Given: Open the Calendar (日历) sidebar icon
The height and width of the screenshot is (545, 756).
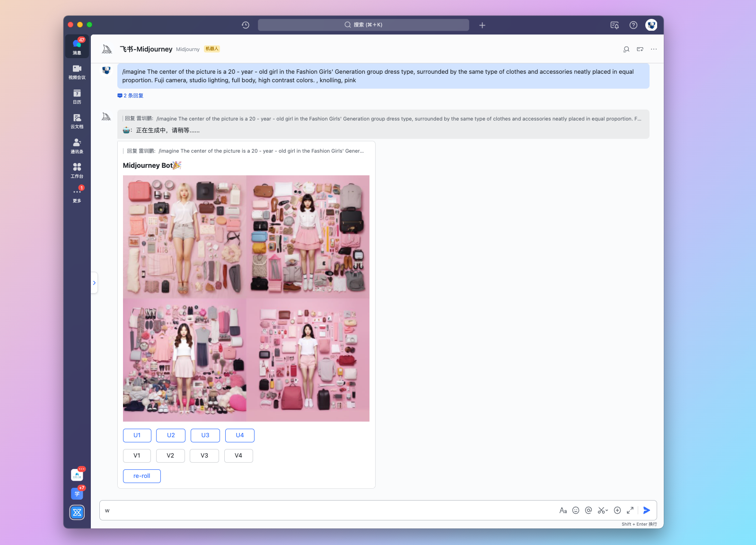Looking at the screenshot, I should [77, 96].
